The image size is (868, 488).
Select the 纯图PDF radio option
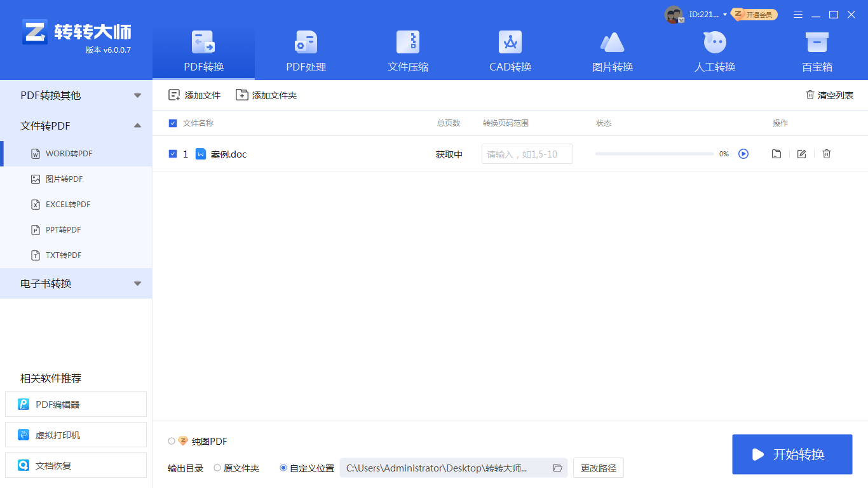pyautogui.click(x=172, y=441)
